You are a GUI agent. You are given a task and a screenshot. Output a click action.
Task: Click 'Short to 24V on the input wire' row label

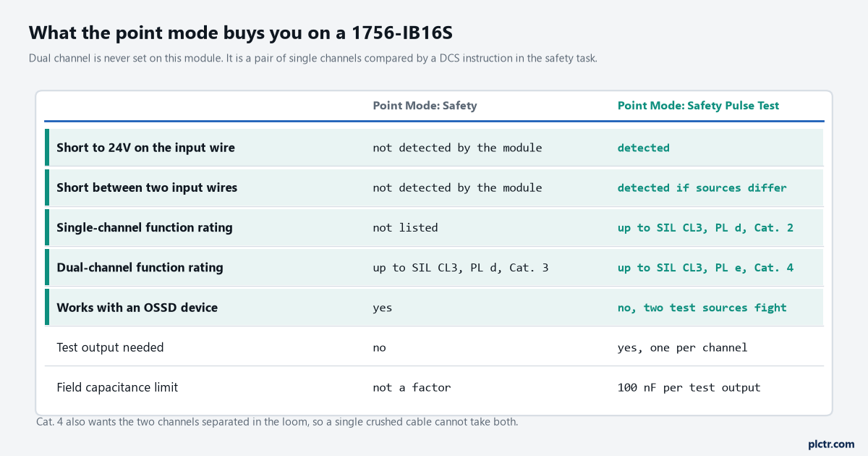pyautogui.click(x=145, y=148)
